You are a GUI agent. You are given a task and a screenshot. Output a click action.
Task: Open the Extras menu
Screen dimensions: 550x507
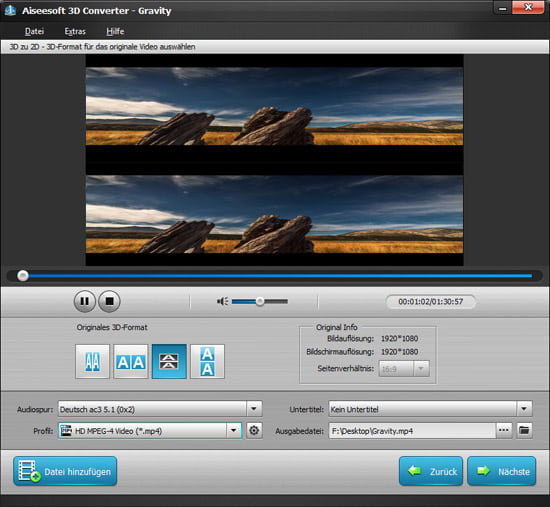click(x=75, y=32)
